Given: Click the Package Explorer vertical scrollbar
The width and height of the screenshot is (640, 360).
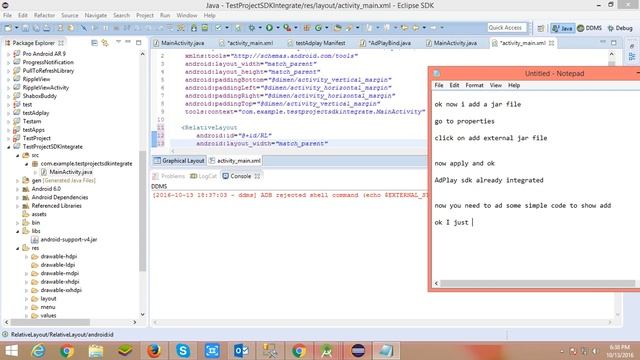Looking at the screenshot, I should click(142, 210).
